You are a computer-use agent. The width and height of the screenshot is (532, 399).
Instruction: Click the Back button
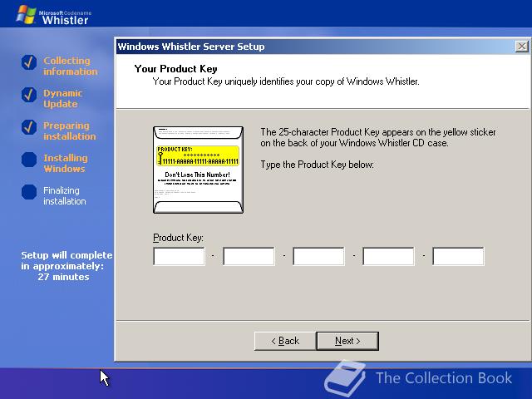pos(285,341)
